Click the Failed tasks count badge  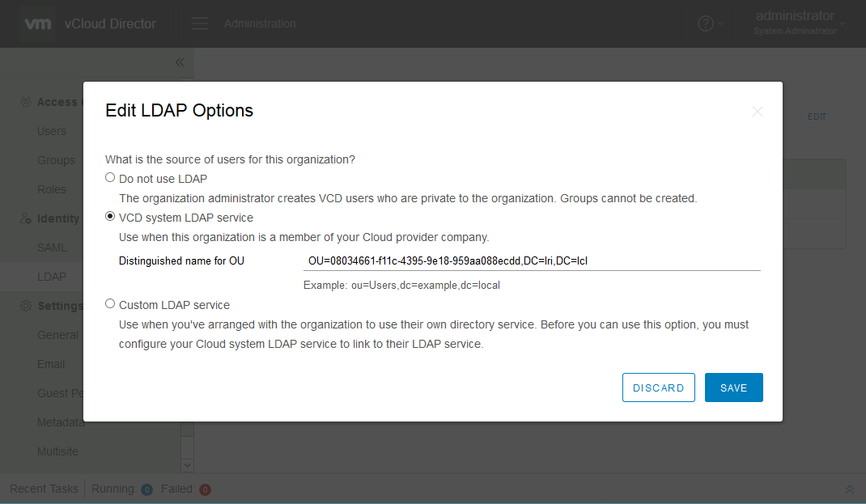pos(205,489)
